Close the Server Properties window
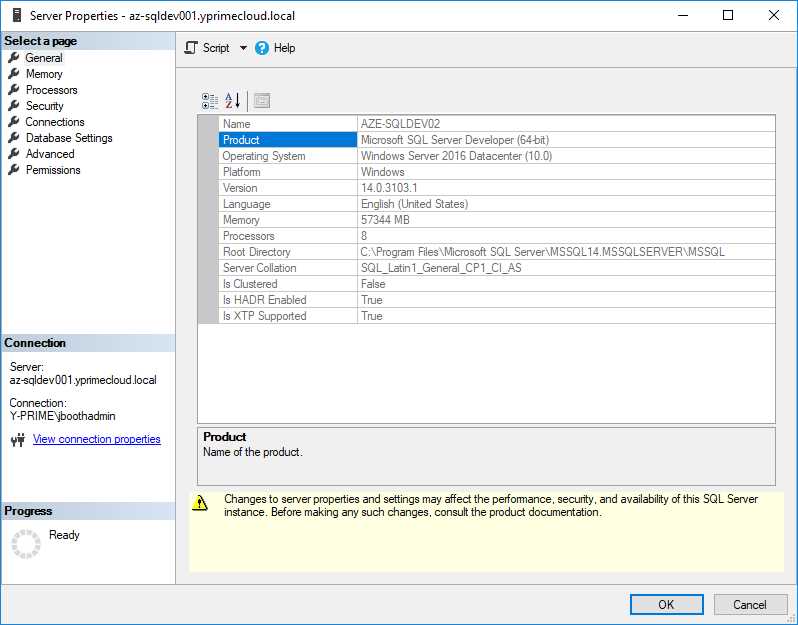 [x=774, y=15]
